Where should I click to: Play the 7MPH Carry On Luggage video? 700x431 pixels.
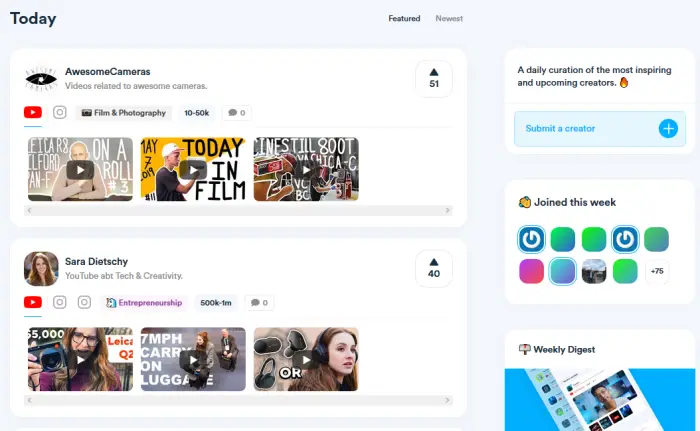[193, 359]
